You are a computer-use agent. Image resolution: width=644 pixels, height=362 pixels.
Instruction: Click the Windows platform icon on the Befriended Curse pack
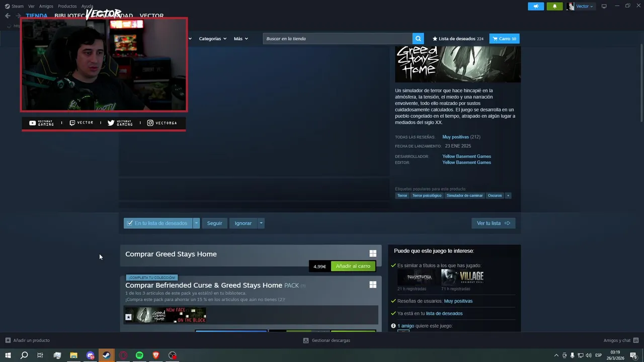373,285
